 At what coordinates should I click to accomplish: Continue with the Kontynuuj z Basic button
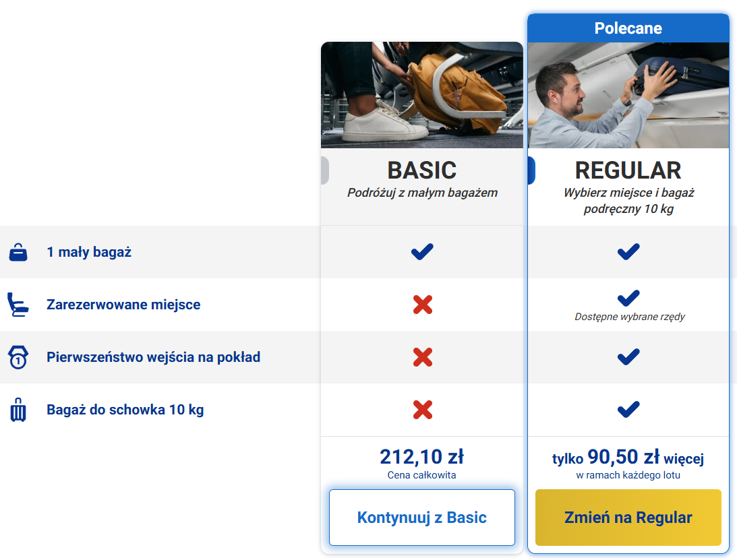(x=422, y=518)
